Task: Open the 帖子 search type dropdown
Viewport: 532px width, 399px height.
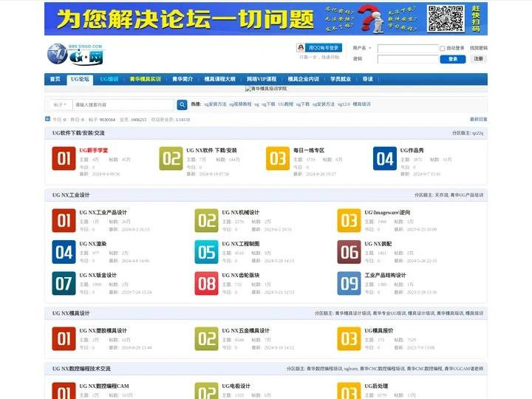Action: pos(61,105)
